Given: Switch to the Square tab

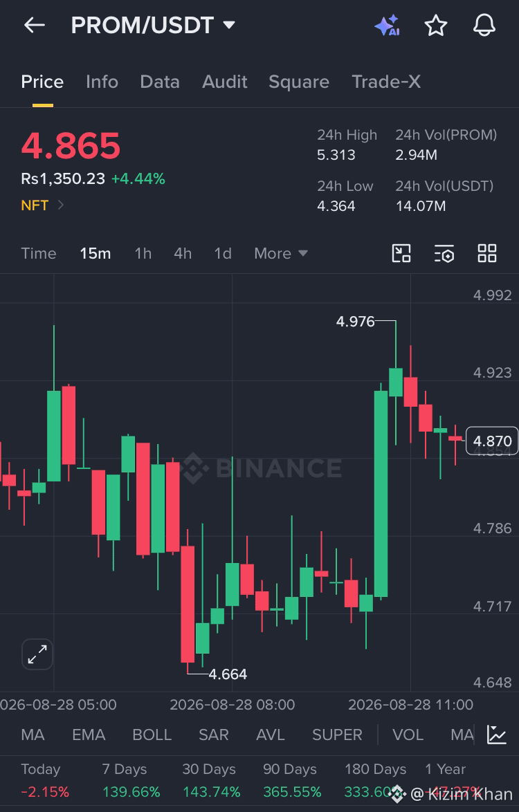Looking at the screenshot, I should pyautogui.click(x=299, y=82).
